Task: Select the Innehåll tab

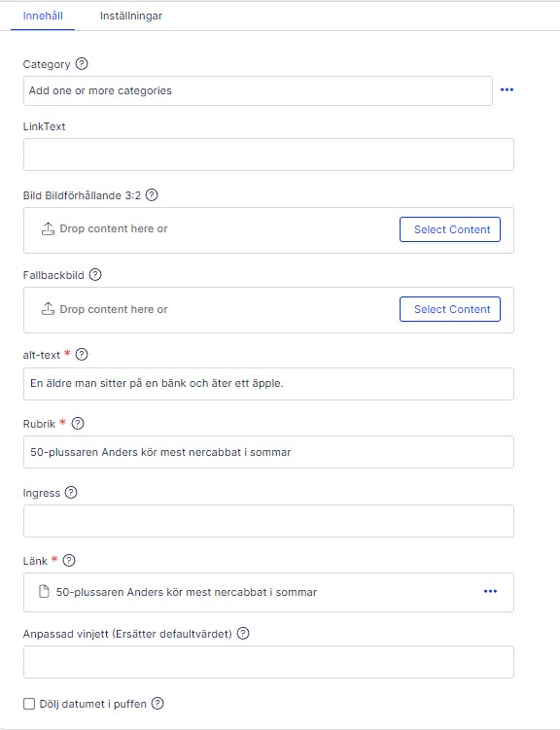Action: tap(43, 16)
